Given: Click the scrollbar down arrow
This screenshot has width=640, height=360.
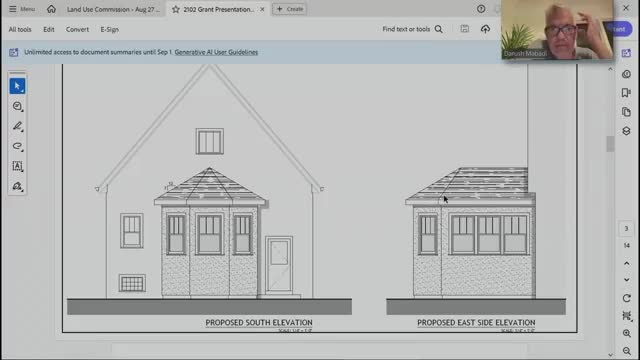Looking at the screenshot, I should (x=610, y=355).
